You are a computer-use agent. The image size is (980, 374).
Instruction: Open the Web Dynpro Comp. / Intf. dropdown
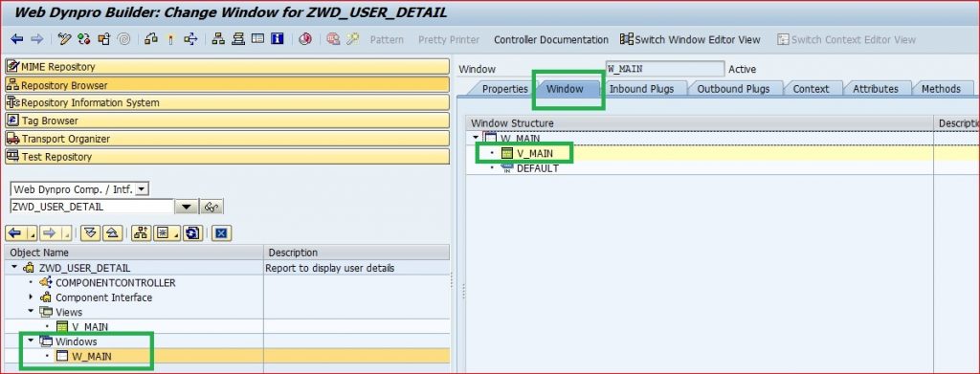click(142, 188)
